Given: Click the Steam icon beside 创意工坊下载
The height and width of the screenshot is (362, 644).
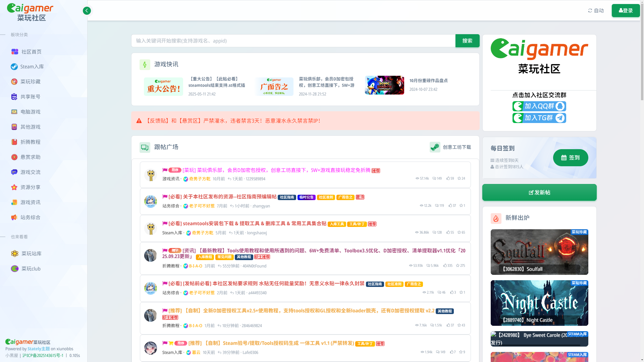Looking at the screenshot, I should (x=435, y=147).
